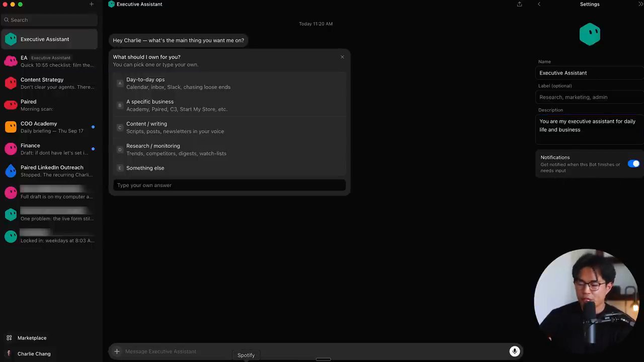Choose option E Something else
This screenshot has height=362, width=644.
tap(229, 168)
